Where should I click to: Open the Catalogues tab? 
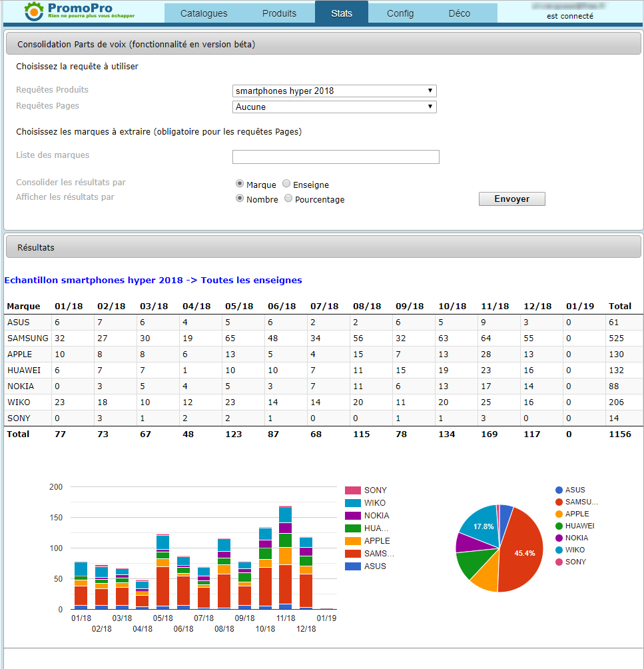204,13
